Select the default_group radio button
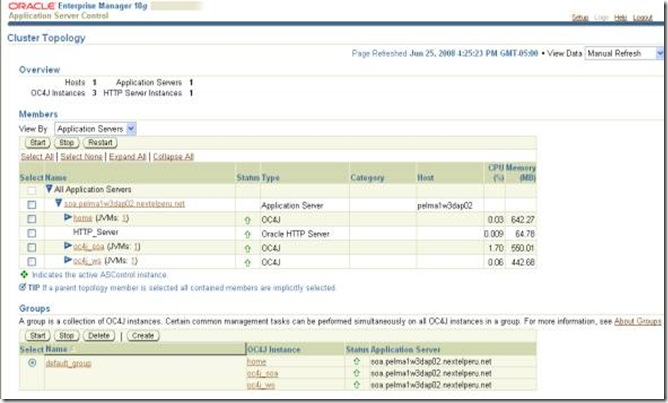This screenshot has height=403, width=668. pos(32,363)
